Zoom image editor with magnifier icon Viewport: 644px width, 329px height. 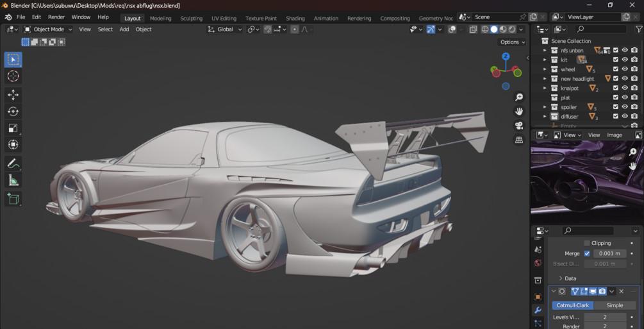[x=633, y=152]
